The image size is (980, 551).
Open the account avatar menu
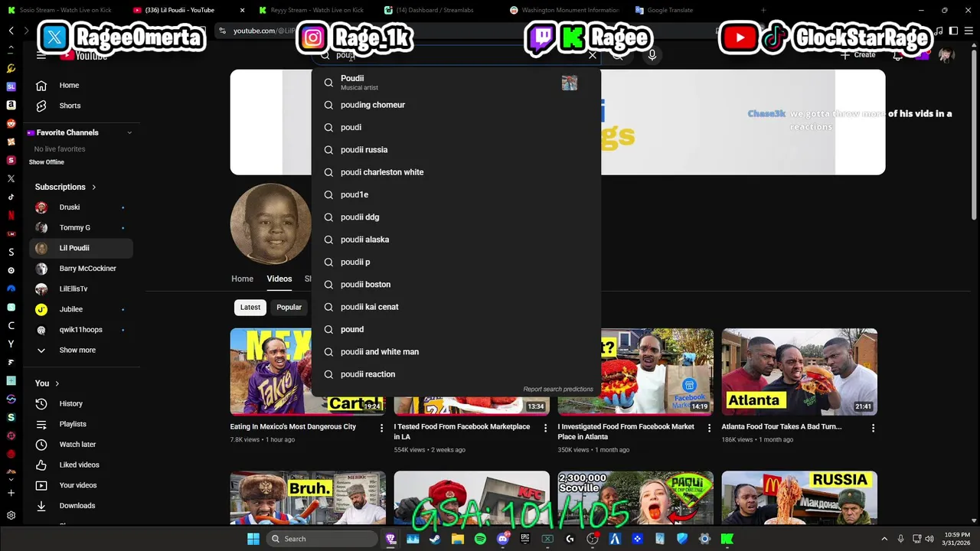coord(946,55)
